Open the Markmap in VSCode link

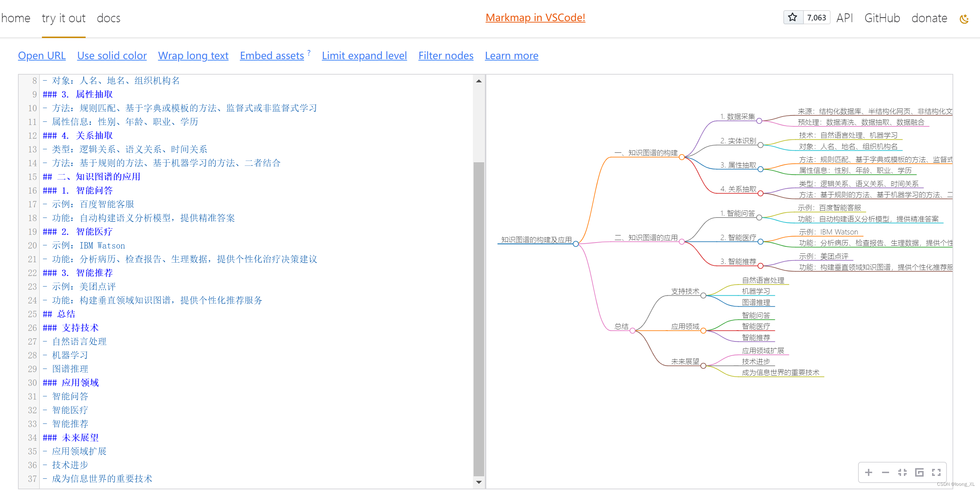pos(535,18)
